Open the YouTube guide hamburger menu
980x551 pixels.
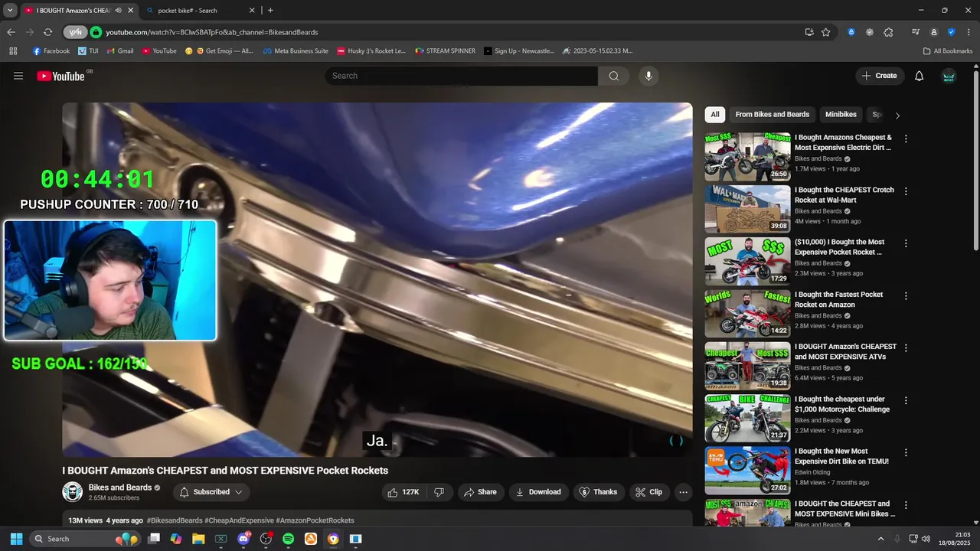pos(18,76)
